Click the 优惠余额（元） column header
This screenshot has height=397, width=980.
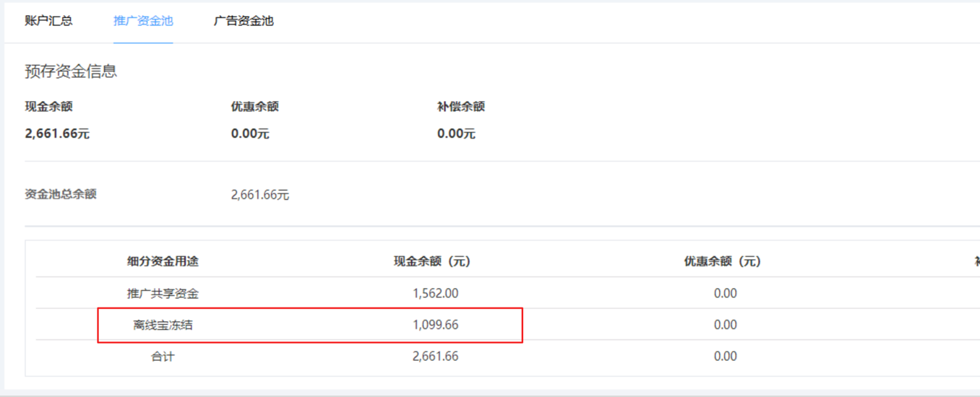coord(723,261)
